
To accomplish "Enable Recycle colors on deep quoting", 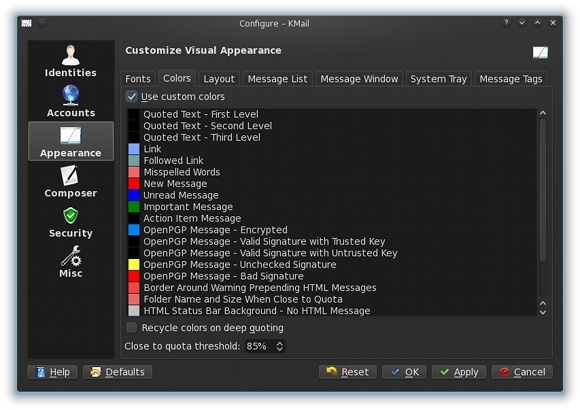I will pos(132,327).
